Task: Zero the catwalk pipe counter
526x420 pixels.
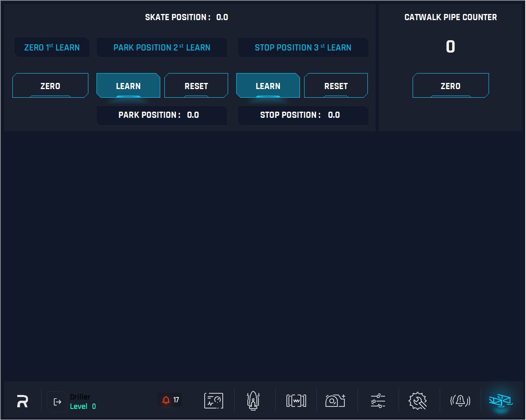Action: coord(451,85)
